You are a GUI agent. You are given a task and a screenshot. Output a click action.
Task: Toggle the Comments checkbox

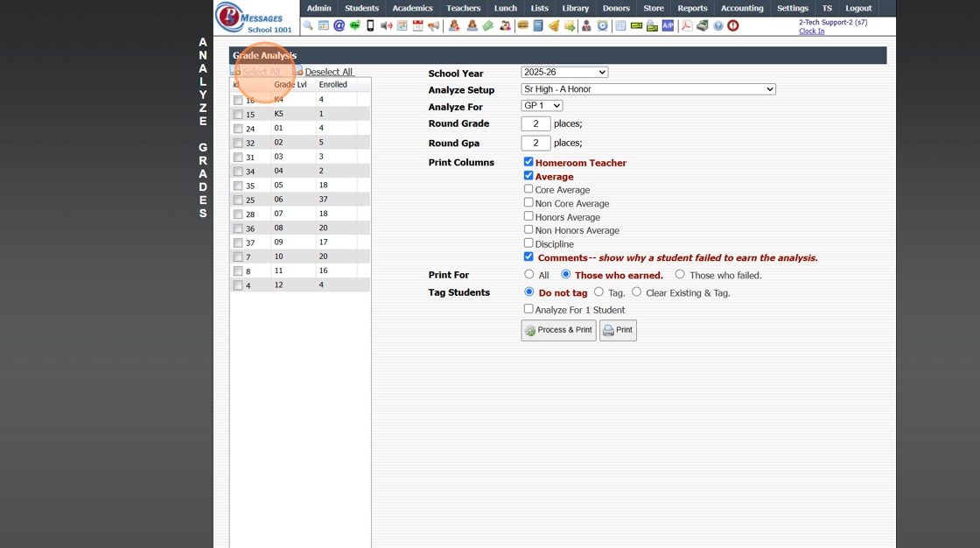(528, 256)
